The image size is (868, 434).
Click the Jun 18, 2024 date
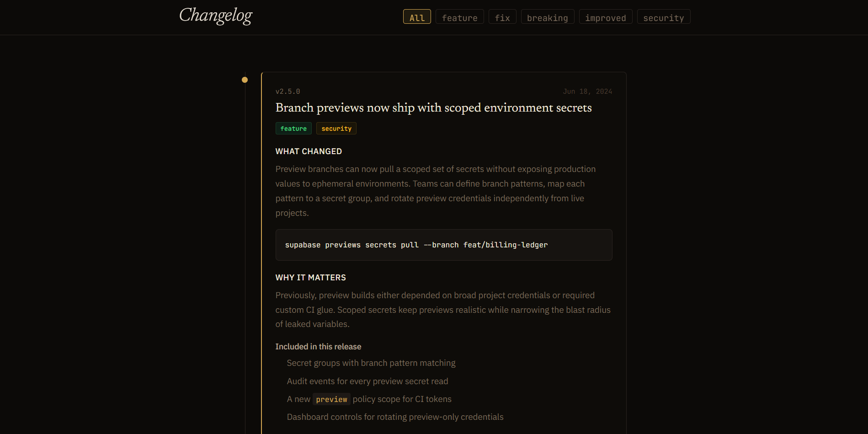tap(587, 91)
